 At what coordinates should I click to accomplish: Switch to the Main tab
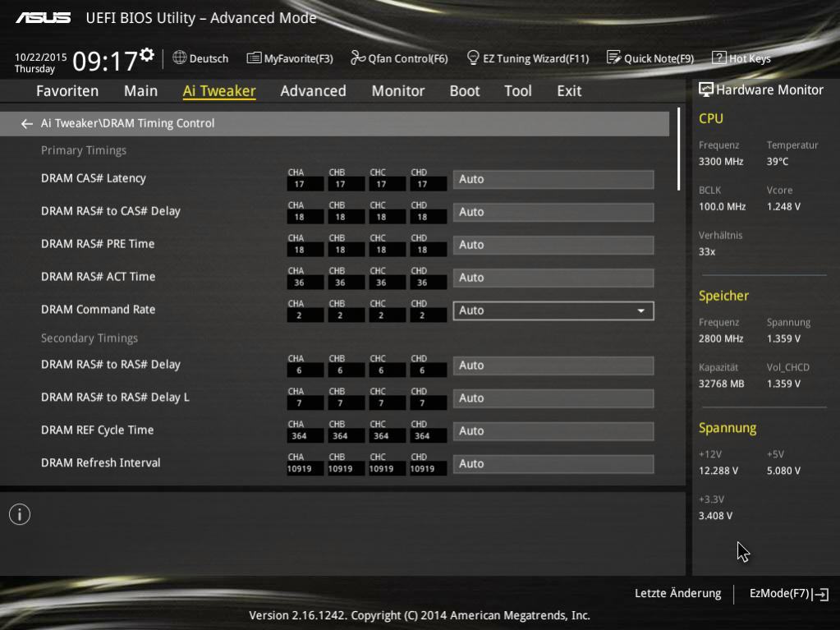141,90
